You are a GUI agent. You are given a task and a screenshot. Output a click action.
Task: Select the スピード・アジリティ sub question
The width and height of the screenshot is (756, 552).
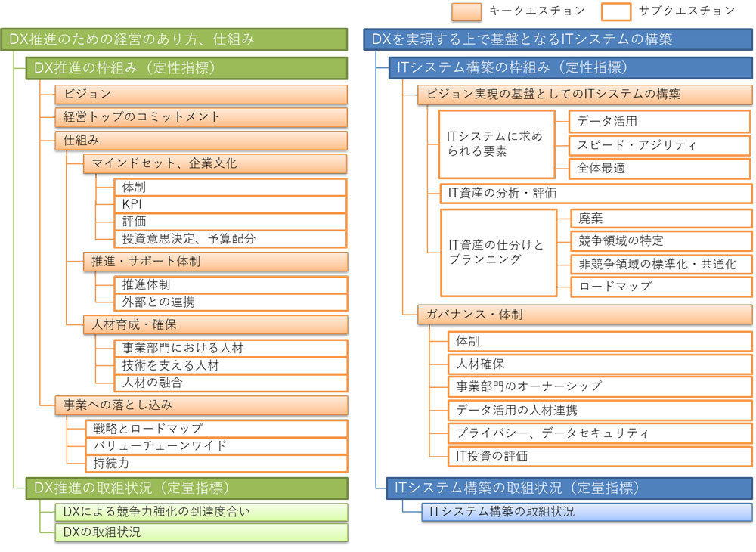pyautogui.click(x=660, y=145)
